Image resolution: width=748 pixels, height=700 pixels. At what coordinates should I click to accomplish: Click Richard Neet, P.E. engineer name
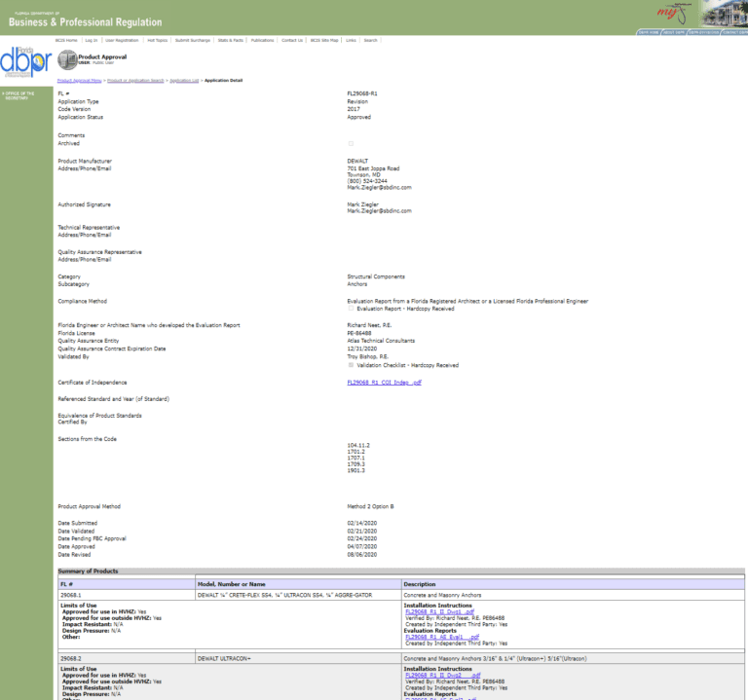click(x=369, y=325)
